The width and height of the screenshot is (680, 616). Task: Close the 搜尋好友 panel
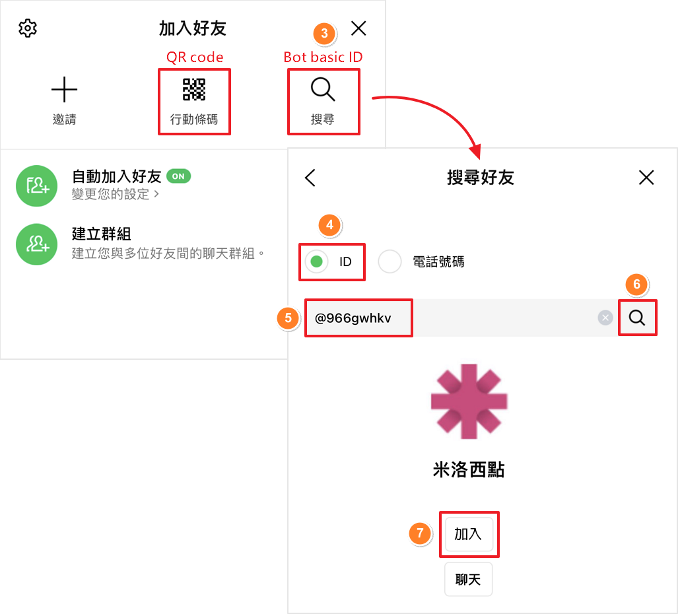(x=646, y=177)
